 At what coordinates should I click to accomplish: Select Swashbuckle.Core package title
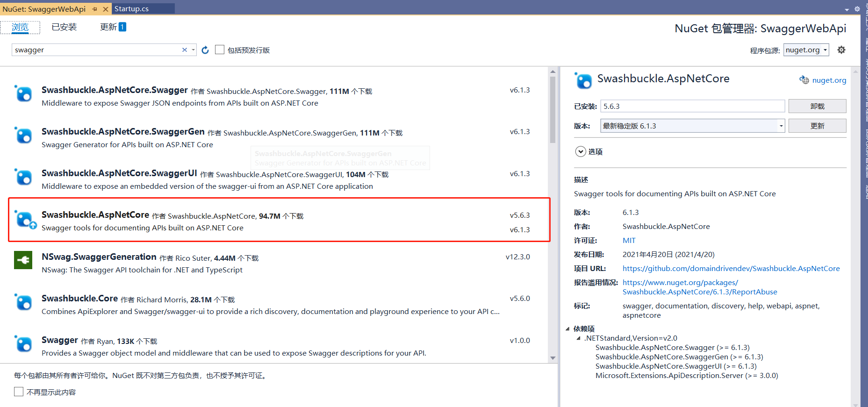(79, 298)
